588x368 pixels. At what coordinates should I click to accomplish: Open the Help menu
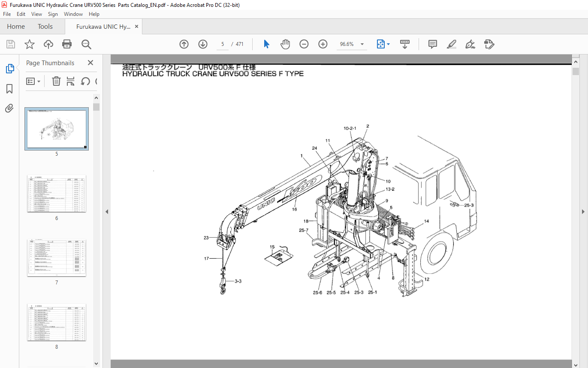[94, 14]
